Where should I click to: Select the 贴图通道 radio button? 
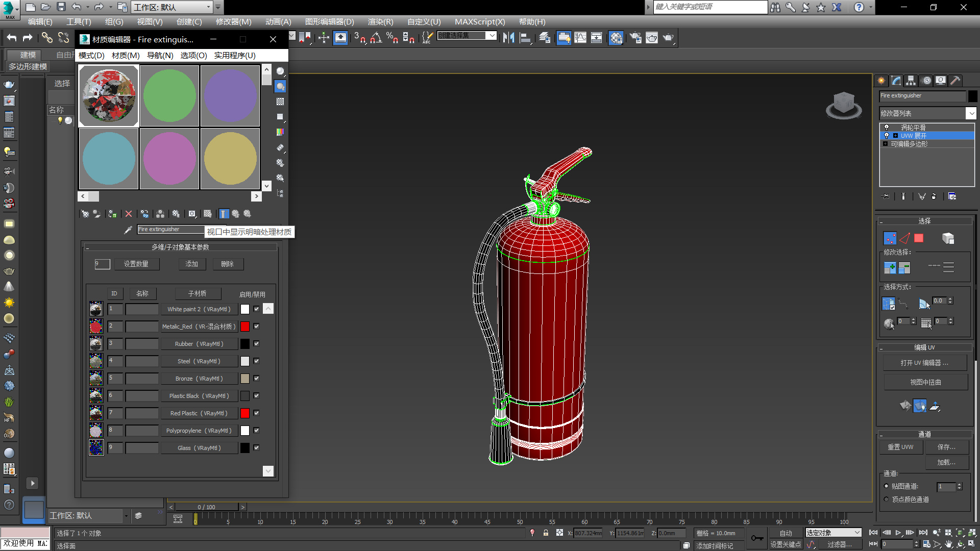[x=886, y=486]
